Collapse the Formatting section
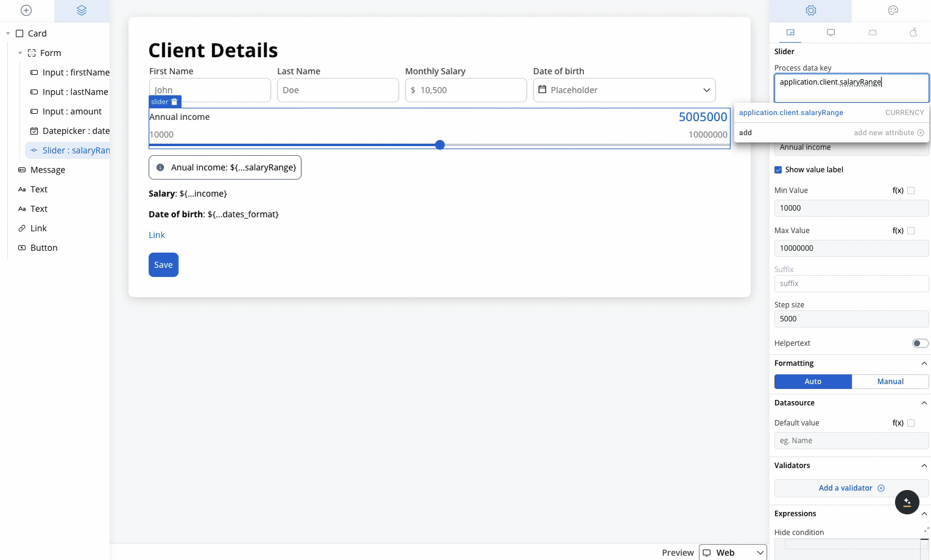This screenshot has height=560, width=931. coord(924,363)
